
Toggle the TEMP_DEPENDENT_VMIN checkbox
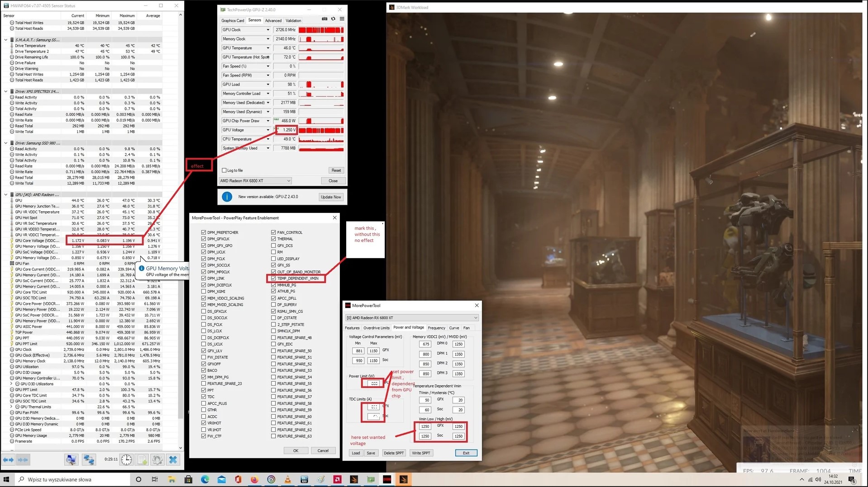click(x=273, y=279)
